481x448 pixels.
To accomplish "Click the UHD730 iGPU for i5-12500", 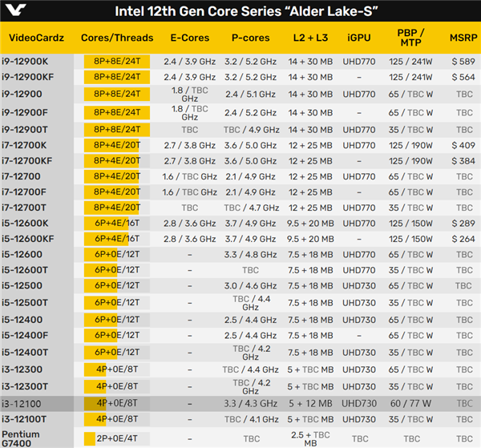I will (359, 286).
